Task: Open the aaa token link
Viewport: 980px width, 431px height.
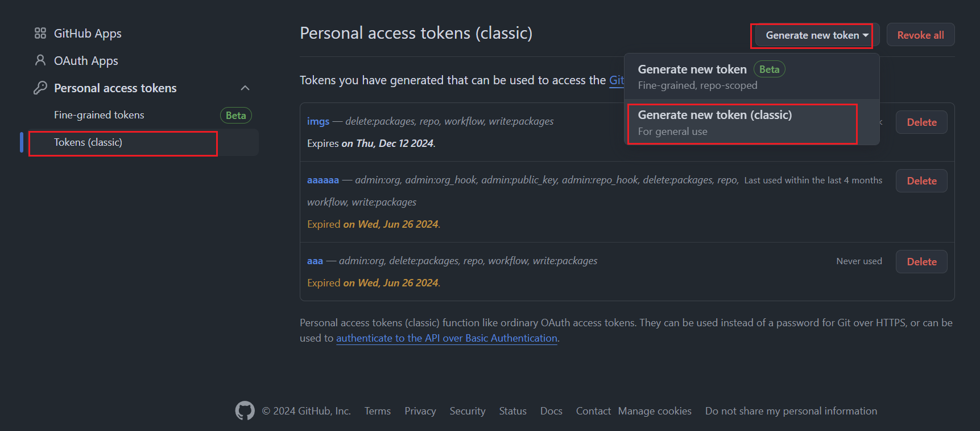Action: point(315,261)
